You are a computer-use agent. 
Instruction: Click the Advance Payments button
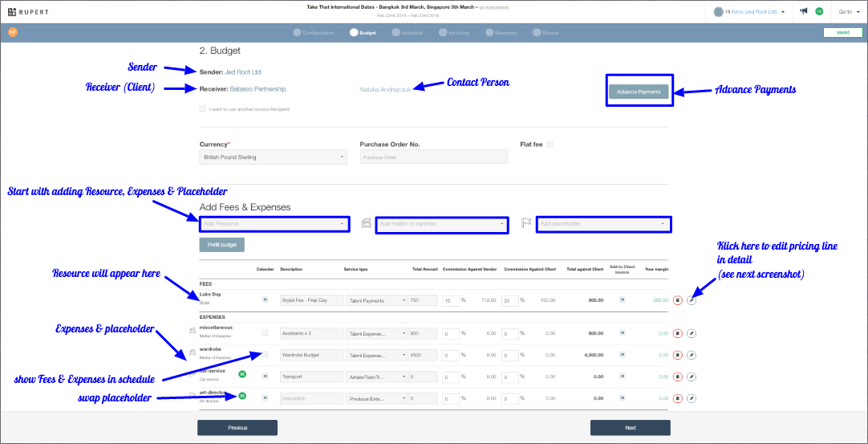tap(639, 92)
